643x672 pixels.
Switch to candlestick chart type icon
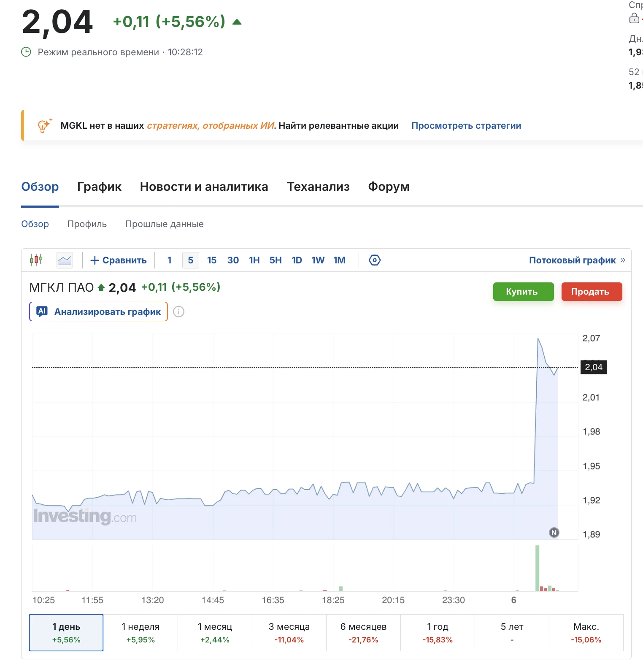pos(36,260)
